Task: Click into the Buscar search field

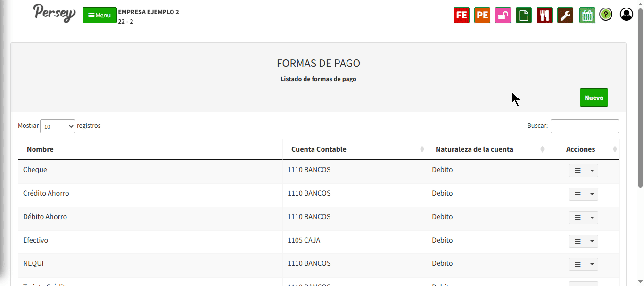Action: coord(585,126)
